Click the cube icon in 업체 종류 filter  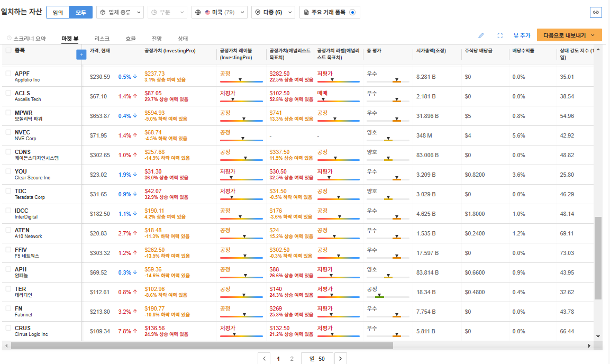[103, 13]
